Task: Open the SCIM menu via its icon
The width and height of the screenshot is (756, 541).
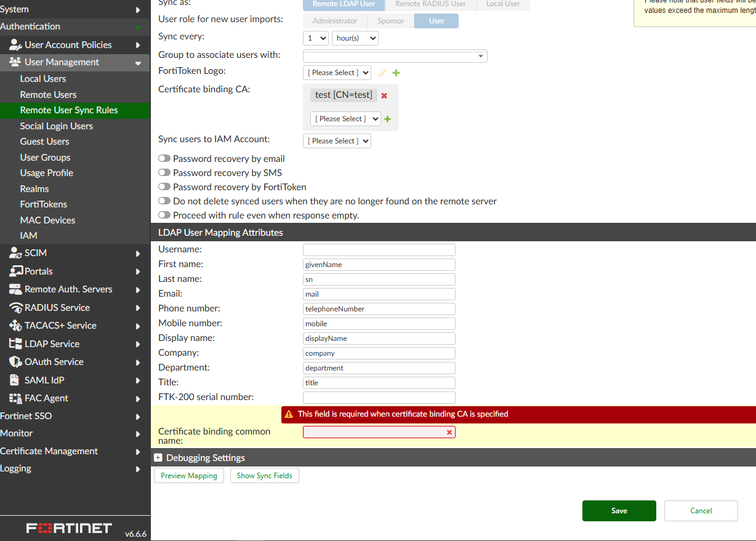Action: click(15, 253)
